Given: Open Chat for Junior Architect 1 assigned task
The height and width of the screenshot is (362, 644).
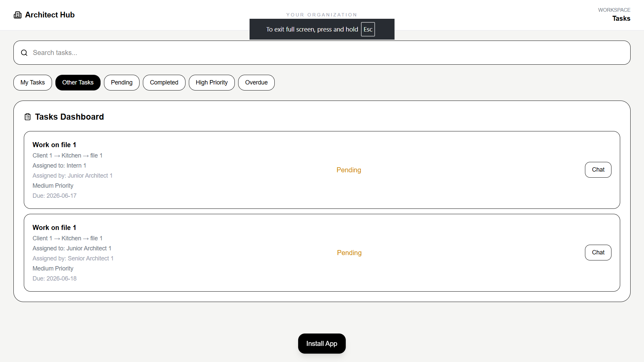Looking at the screenshot, I should tap(598, 252).
